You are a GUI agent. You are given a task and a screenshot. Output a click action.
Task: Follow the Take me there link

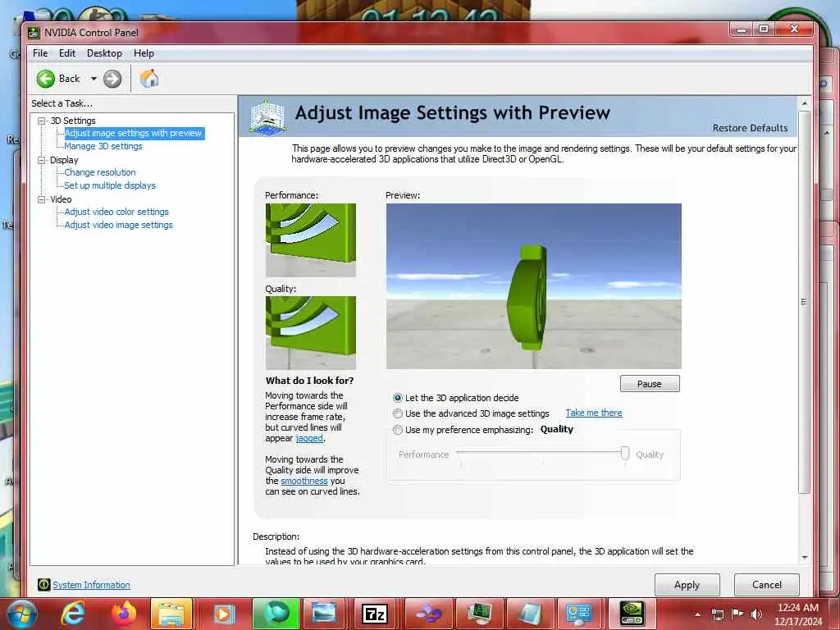[594, 413]
